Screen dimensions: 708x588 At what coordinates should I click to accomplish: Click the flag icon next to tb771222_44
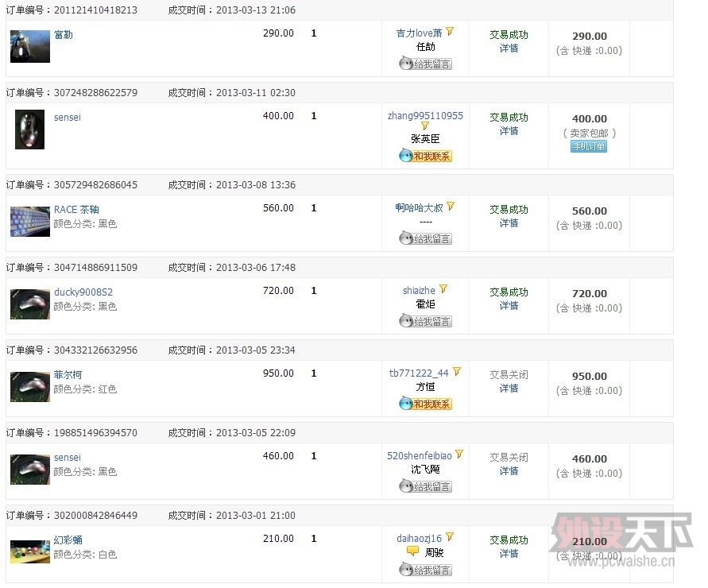pos(457,372)
